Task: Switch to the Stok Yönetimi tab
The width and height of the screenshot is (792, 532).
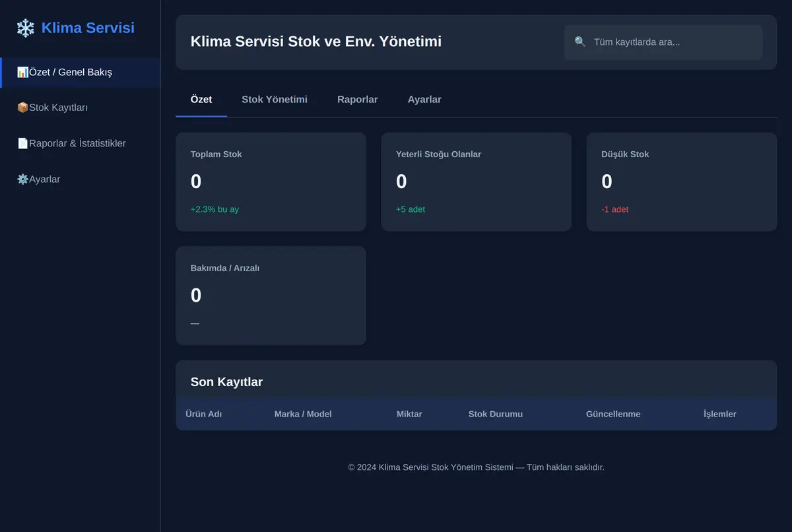Action: coord(275,100)
